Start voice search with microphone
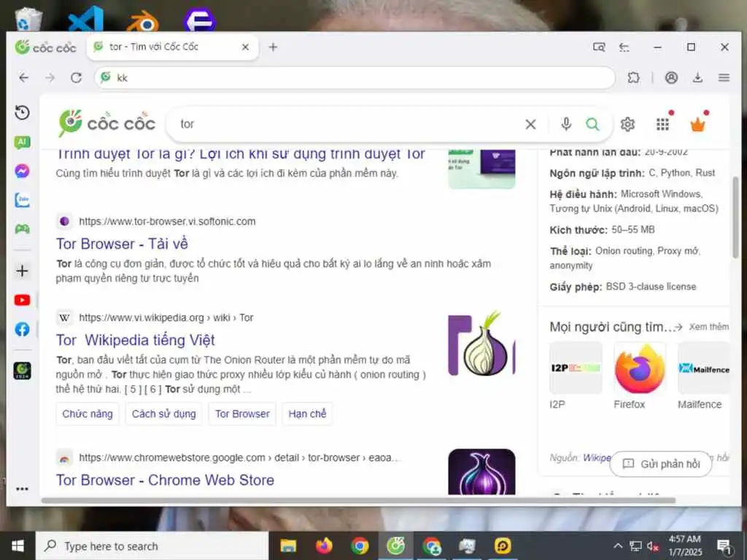747x560 pixels. pos(566,124)
